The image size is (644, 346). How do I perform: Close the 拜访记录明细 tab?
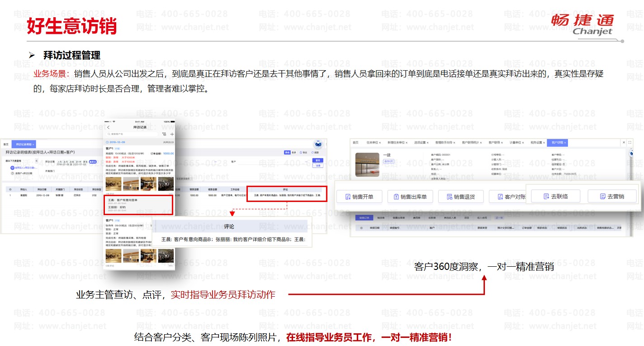point(33,144)
